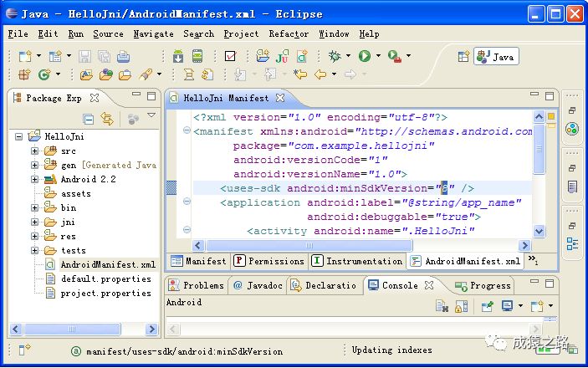
Task: Click the New Java Class icon
Action: [x=43, y=74]
